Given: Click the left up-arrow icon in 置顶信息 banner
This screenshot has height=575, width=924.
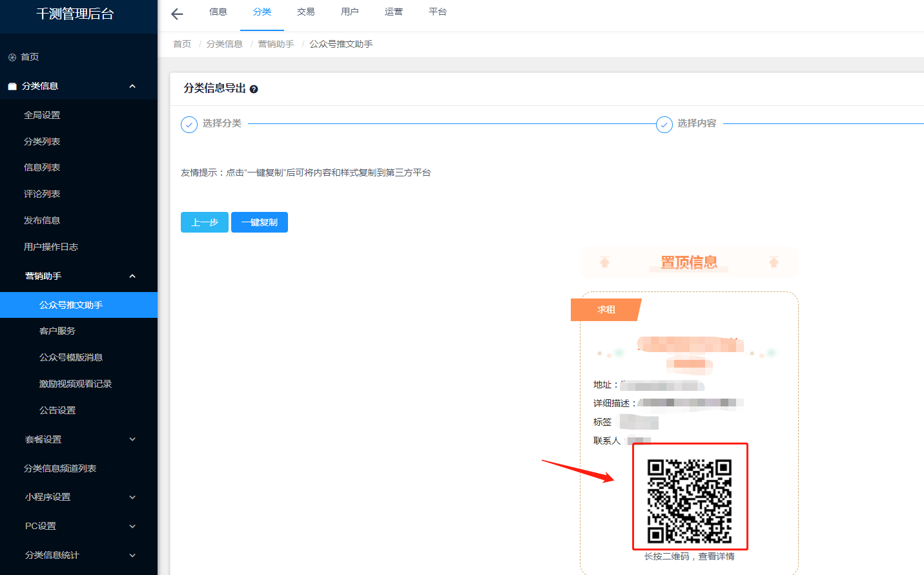Looking at the screenshot, I should coord(604,262).
